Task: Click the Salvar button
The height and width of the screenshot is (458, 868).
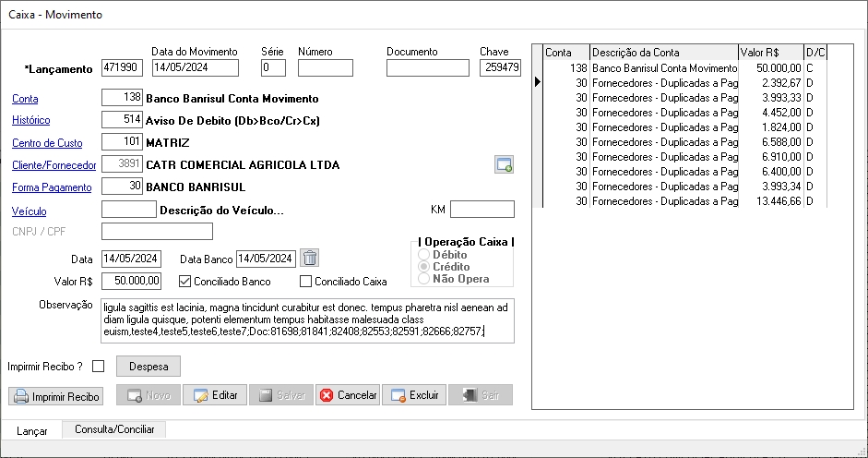Action: click(x=281, y=395)
